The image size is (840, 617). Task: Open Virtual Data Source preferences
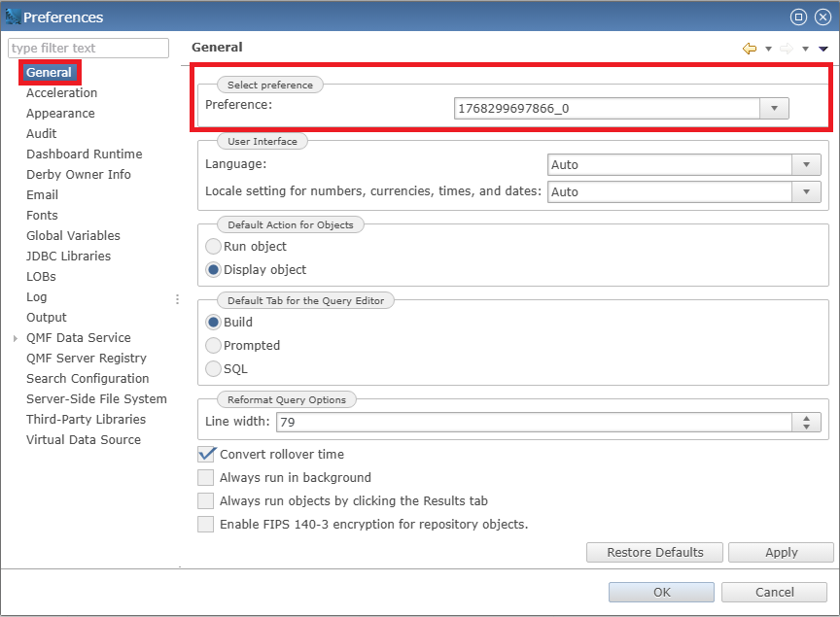[x=84, y=440]
